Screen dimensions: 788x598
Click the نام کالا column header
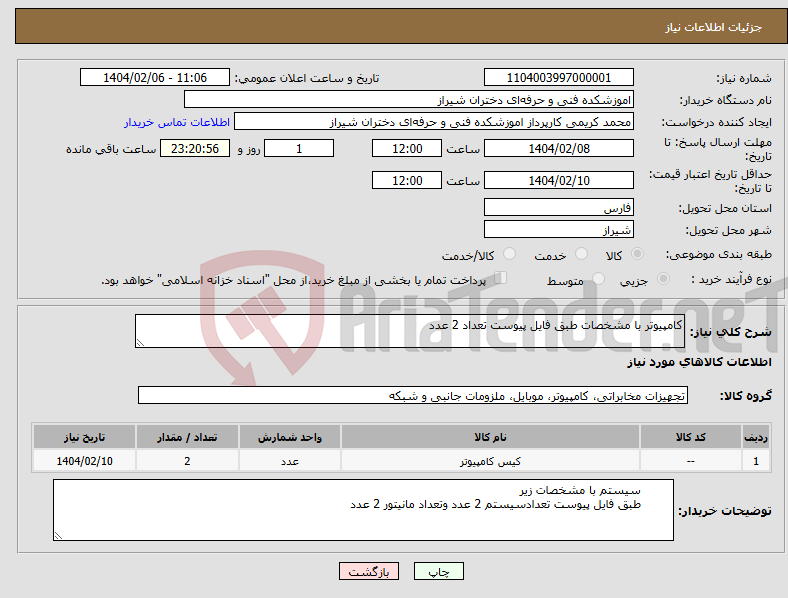490,437
